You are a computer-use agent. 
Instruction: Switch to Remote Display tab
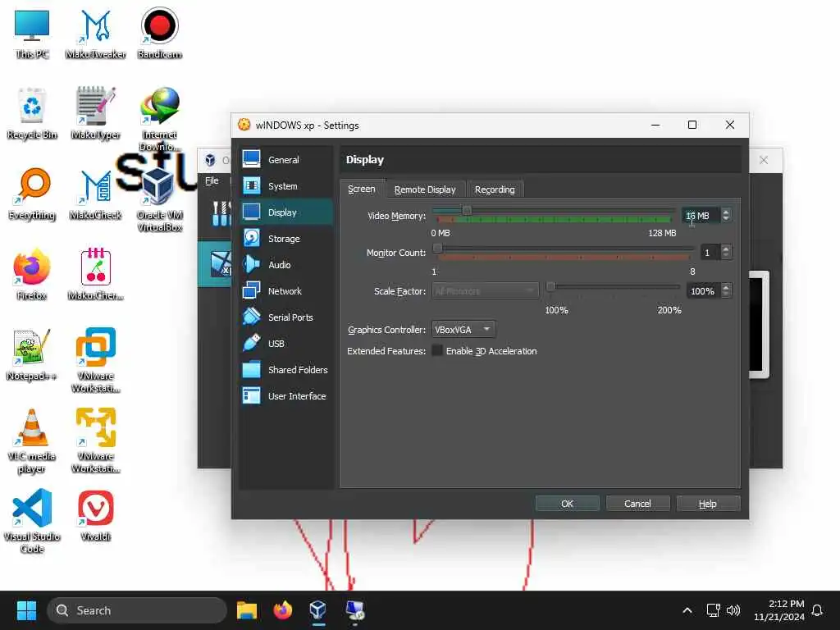[x=425, y=189]
